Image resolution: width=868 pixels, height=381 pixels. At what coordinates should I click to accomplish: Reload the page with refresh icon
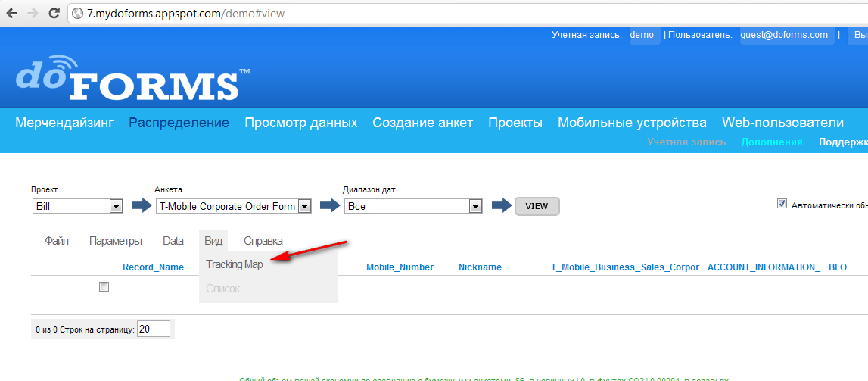coord(54,13)
